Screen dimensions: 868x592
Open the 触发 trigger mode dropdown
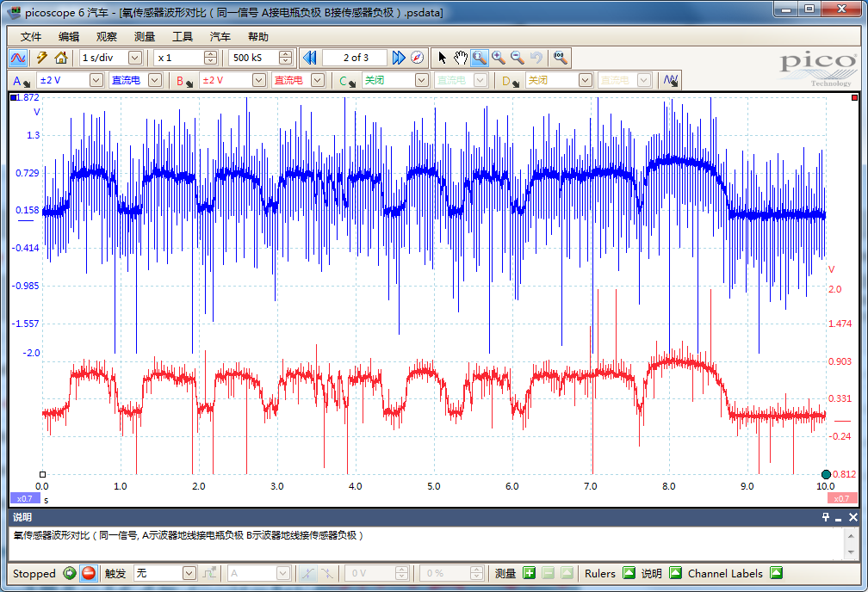189,573
